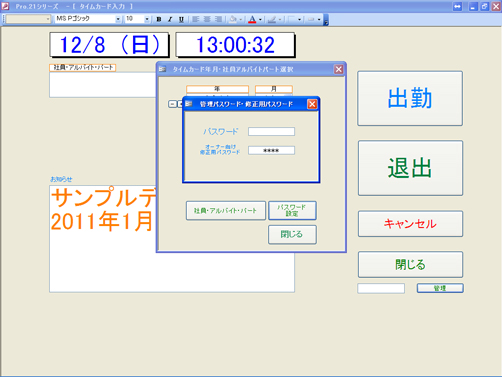Viewport: 502px width, 377px height.
Task: Toggle Underline formatting in toolbar
Action: (181, 19)
